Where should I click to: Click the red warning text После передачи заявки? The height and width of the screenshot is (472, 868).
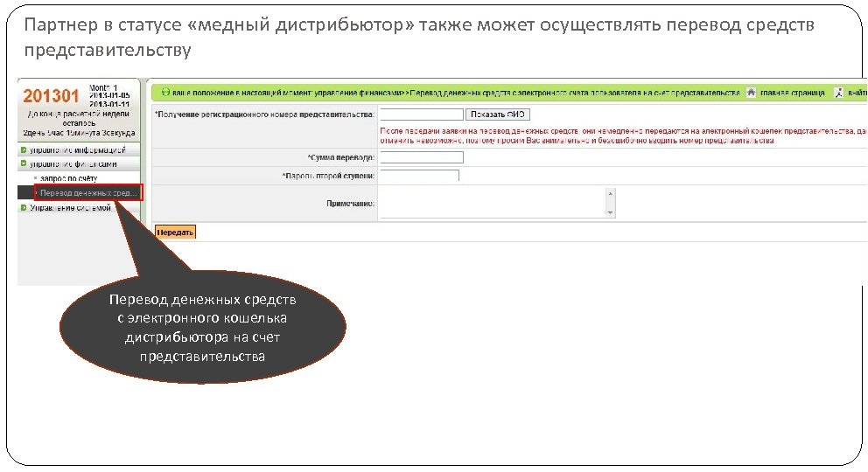pos(623,136)
